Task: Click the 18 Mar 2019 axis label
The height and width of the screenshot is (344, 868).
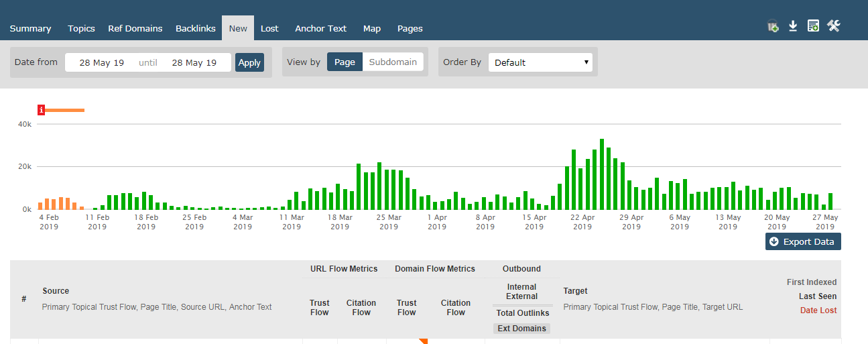Action: pyautogui.click(x=340, y=222)
